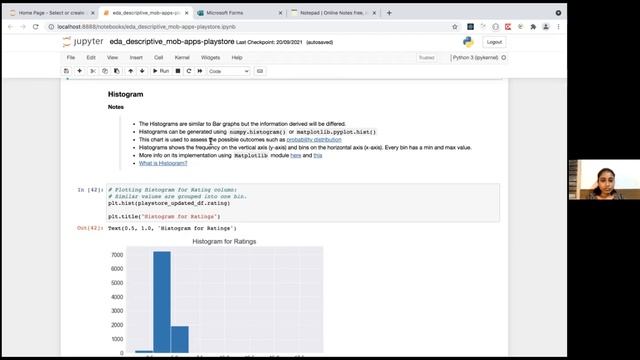The height and width of the screenshot is (360, 640).
Task: Click the Python logo icon
Action: pyautogui.click(x=468, y=42)
